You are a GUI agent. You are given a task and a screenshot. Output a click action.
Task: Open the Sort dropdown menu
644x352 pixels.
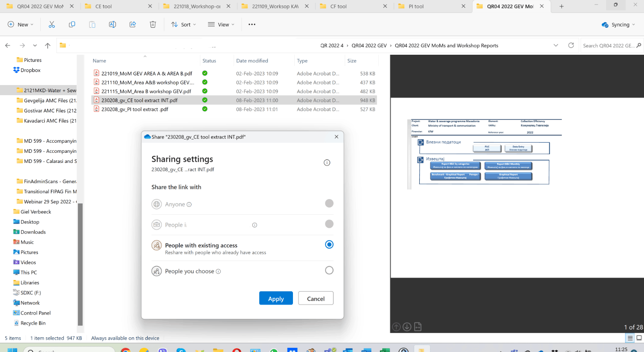click(183, 24)
